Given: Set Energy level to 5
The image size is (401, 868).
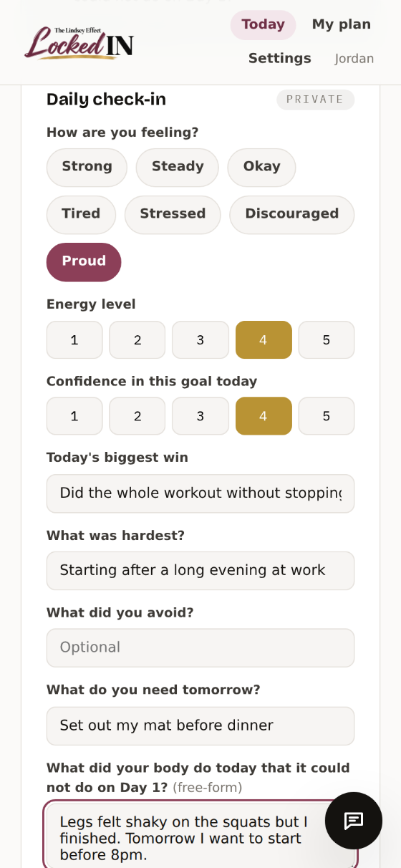Looking at the screenshot, I should pyautogui.click(x=327, y=340).
